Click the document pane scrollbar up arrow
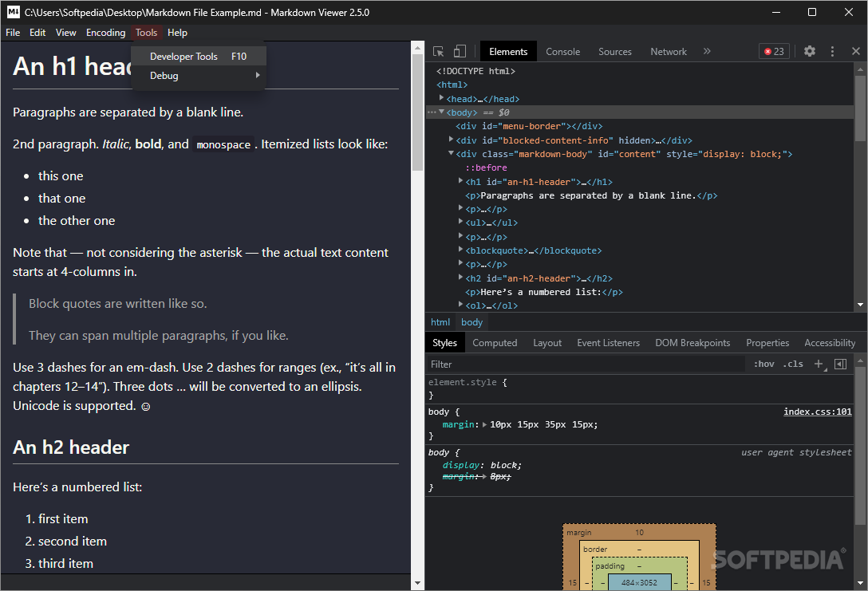This screenshot has height=591, width=868. tap(417, 49)
